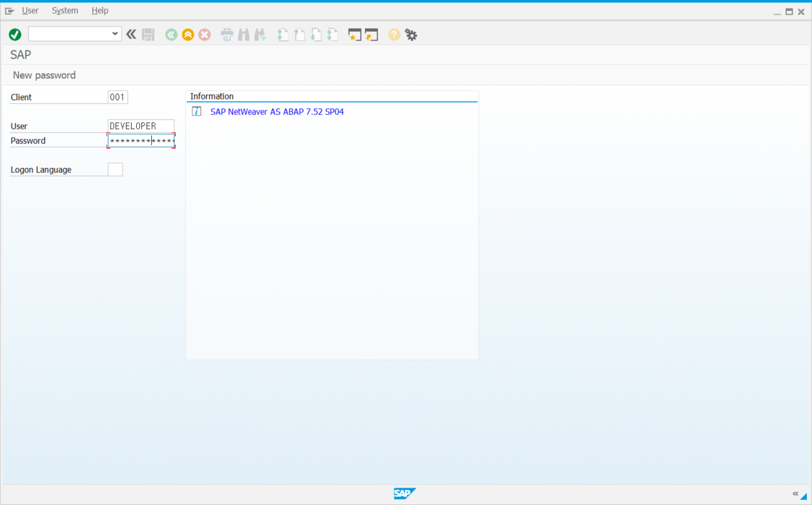This screenshot has height=505, width=812.
Task: Click SAP NetWeaver AS ABAP 7.52 link
Action: tap(277, 112)
